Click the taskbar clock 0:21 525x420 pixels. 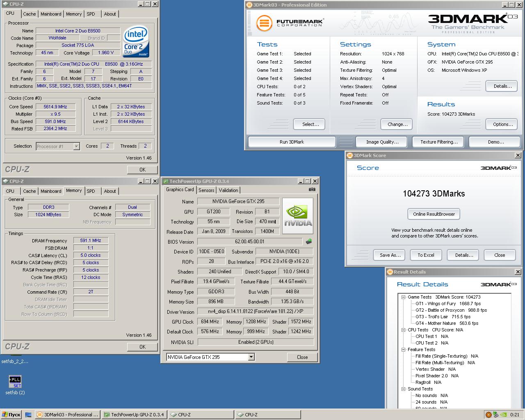coord(514,415)
